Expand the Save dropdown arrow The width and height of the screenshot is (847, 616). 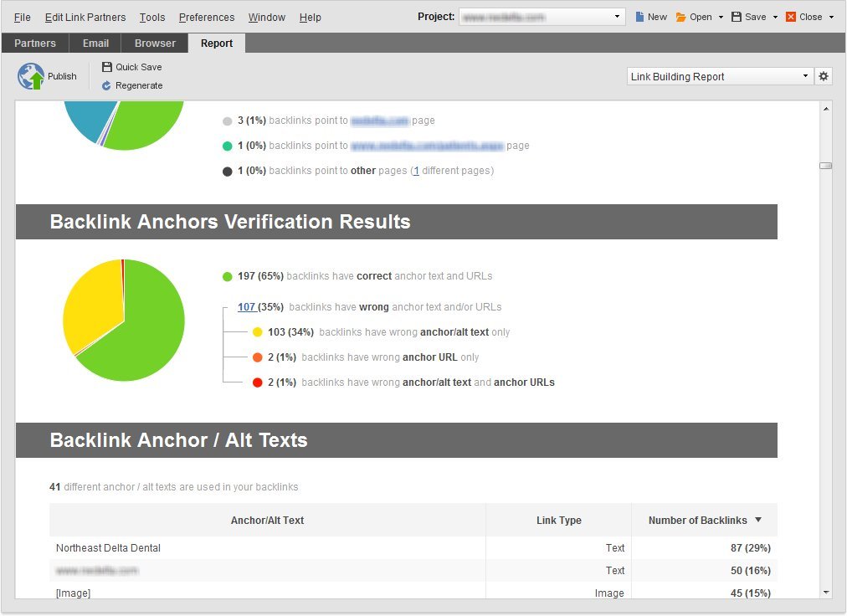[x=775, y=18]
